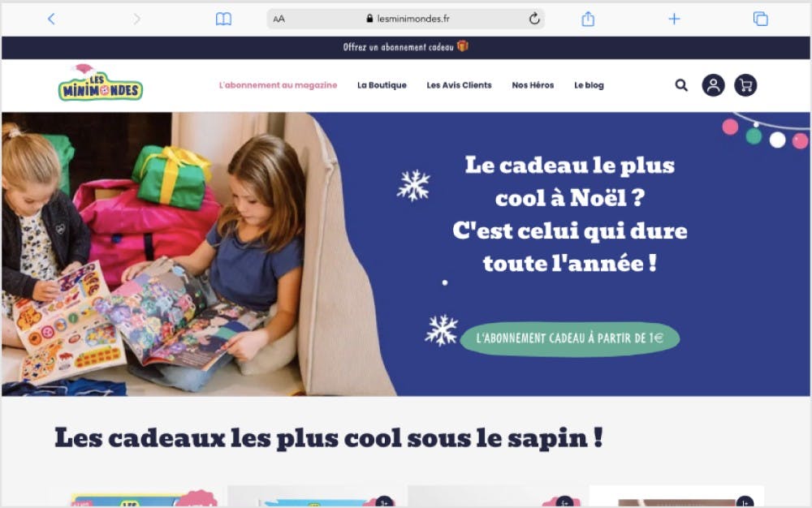The height and width of the screenshot is (508, 812).
Task: Tap the share icon in Safari toolbar
Action: coord(588,19)
